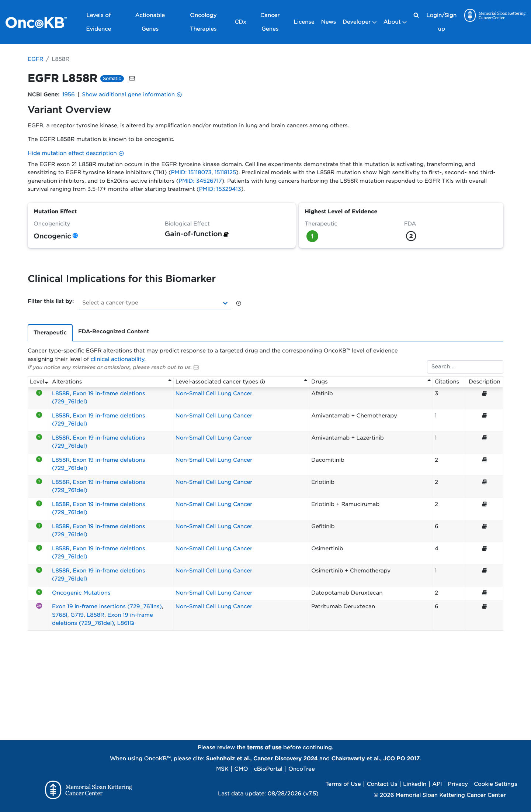
Task: Click the 'terms of use' footer link
Action: (264, 747)
